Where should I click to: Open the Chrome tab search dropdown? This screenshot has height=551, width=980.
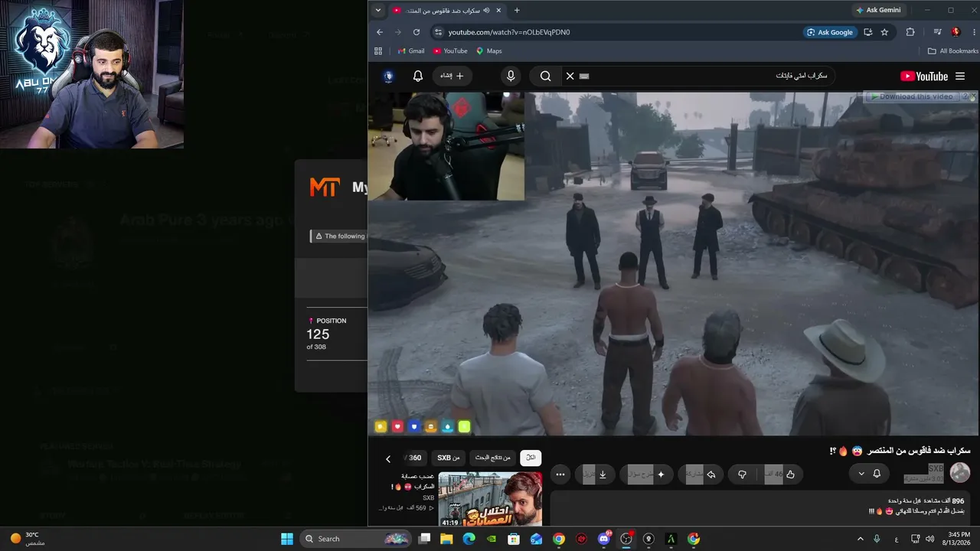(x=378, y=10)
